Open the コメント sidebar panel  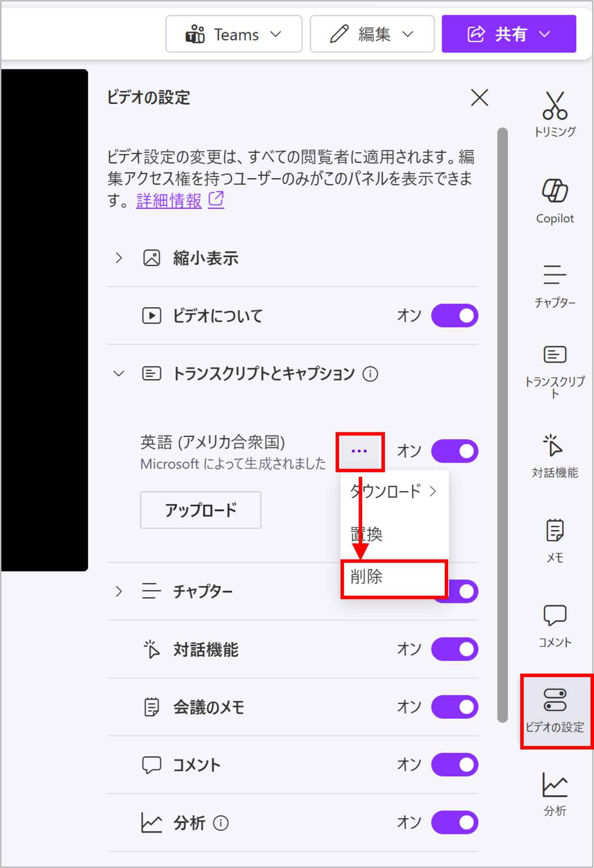click(555, 626)
